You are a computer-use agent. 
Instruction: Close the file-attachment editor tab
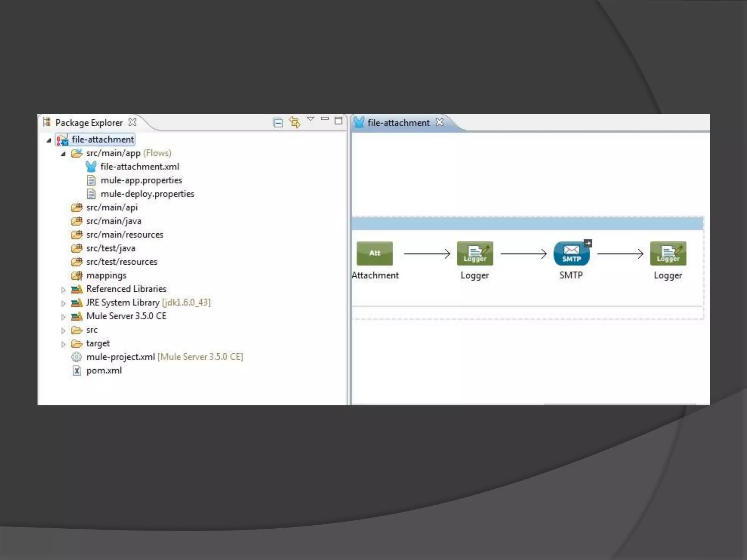[x=440, y=122]
